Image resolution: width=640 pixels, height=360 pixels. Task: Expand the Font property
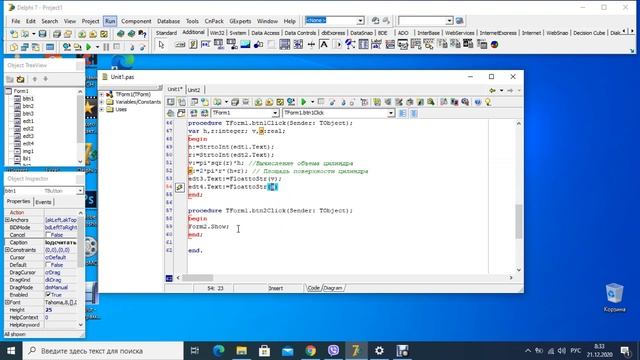click(x=7, y=302)
